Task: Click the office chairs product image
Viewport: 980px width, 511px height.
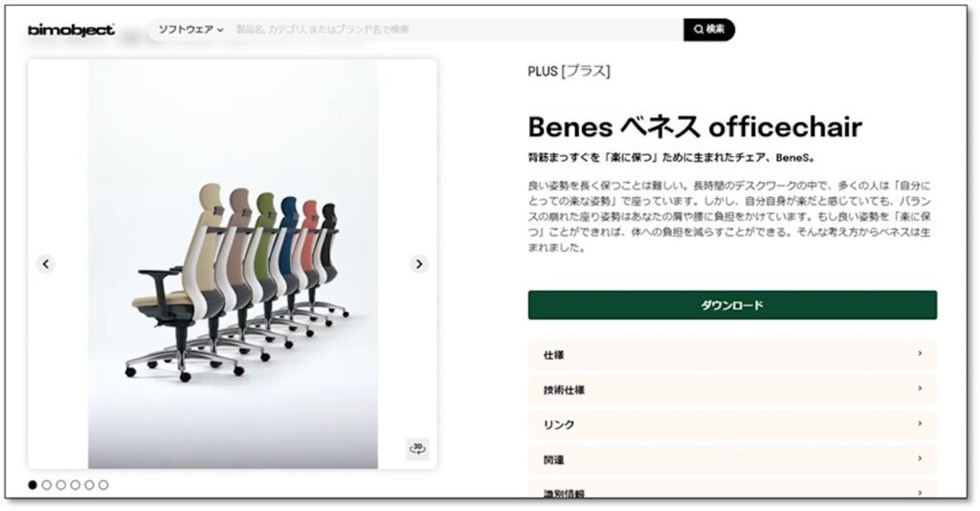Action: pyautogui.click(x=233, y=264)
